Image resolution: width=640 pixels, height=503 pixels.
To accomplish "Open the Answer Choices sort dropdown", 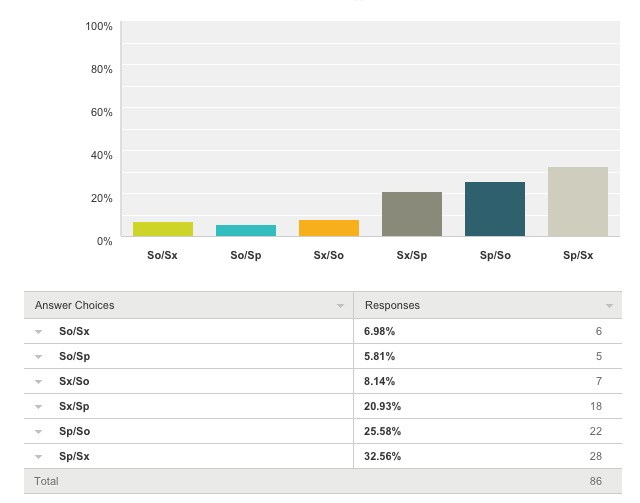I will tap(340, 306).
